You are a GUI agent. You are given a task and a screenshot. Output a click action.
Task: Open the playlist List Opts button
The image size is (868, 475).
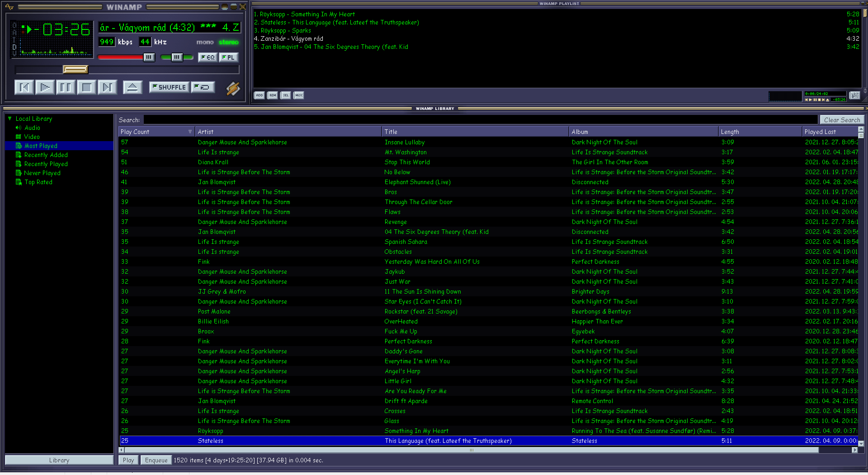coord(854,95)
